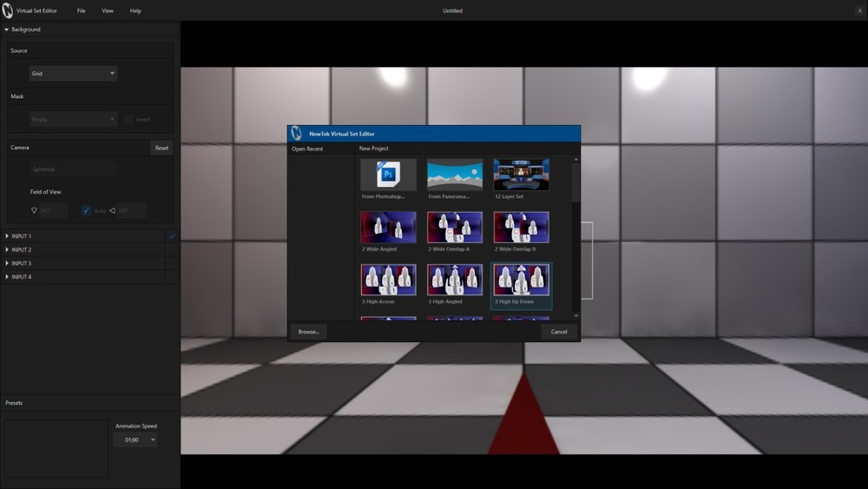Toggle the INPUT 3 enabled checkbox
The image size is (868, 489).
tap(172, 263)
